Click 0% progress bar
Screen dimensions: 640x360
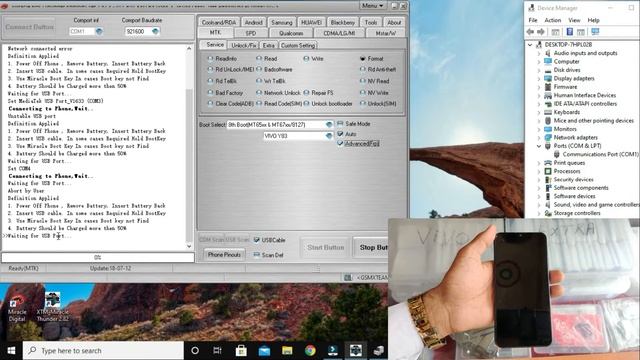point(98,258)
